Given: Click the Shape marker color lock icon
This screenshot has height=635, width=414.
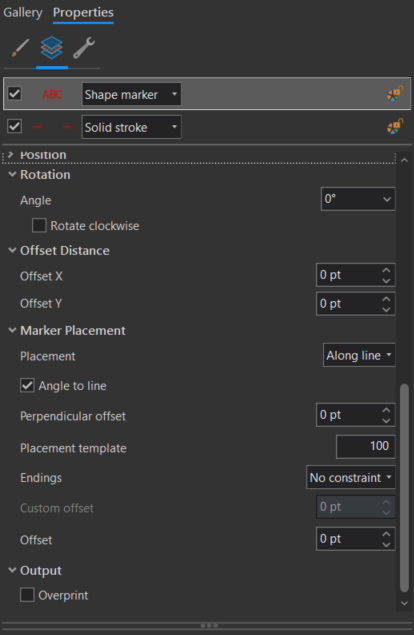Looking at the screenshot, I should pyautogui.click(x=395, y=94).
